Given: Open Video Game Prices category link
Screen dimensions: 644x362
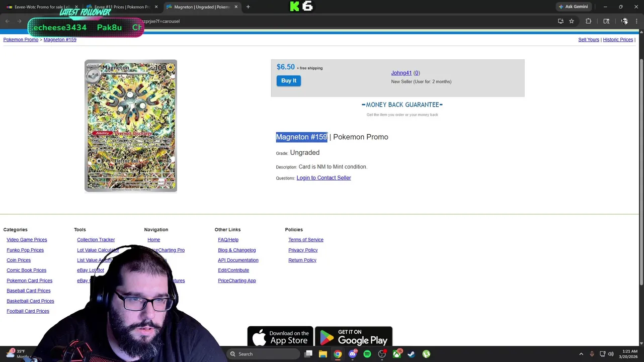Looking at the screenshot, I should tap(27, 240).
